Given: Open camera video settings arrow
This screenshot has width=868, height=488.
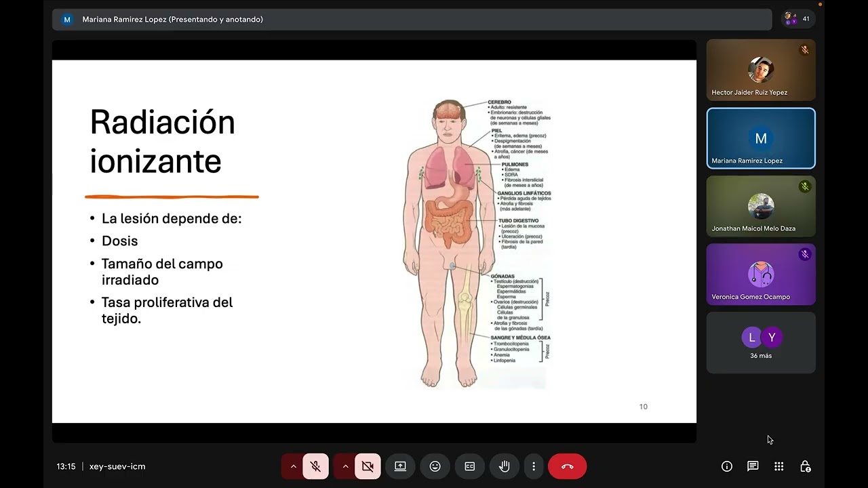Looking at the screenshot, I should 345,466.
